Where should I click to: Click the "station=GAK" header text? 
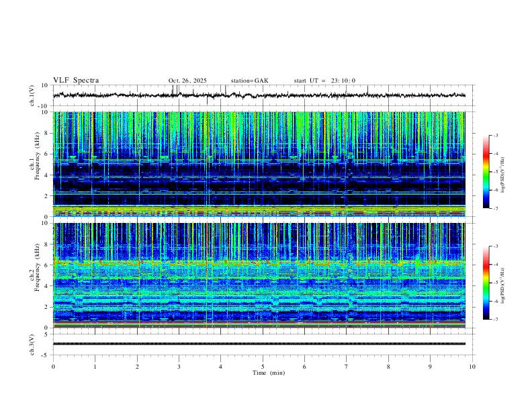(x=249, y=81)
